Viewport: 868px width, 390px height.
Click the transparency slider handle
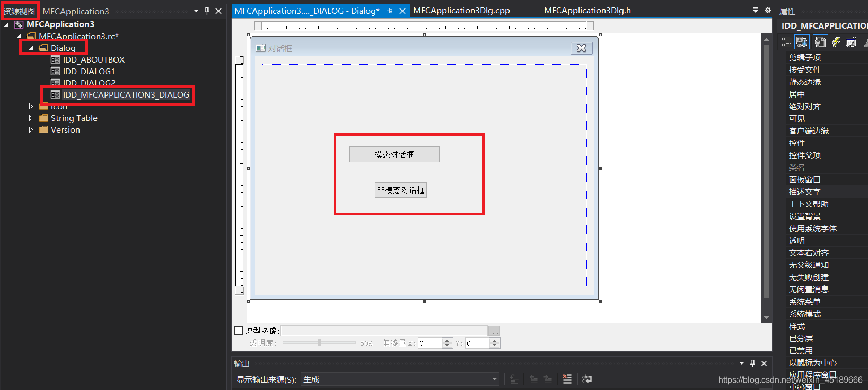(x=319, y=343)
